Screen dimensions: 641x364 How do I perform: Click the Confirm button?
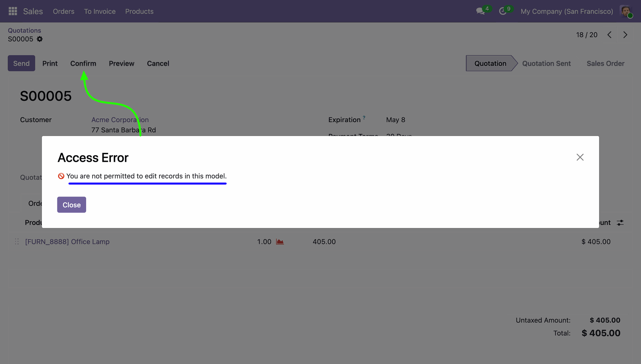[83, 63]
